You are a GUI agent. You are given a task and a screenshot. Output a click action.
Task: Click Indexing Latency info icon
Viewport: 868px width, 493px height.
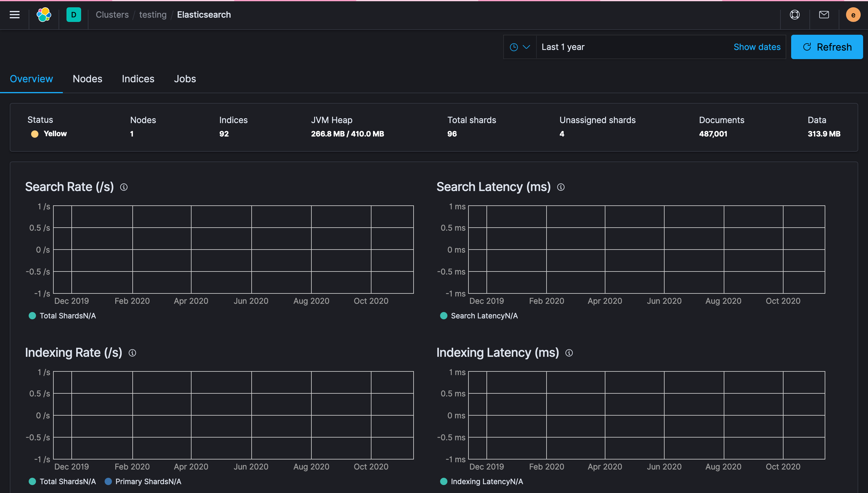point(569,353)
